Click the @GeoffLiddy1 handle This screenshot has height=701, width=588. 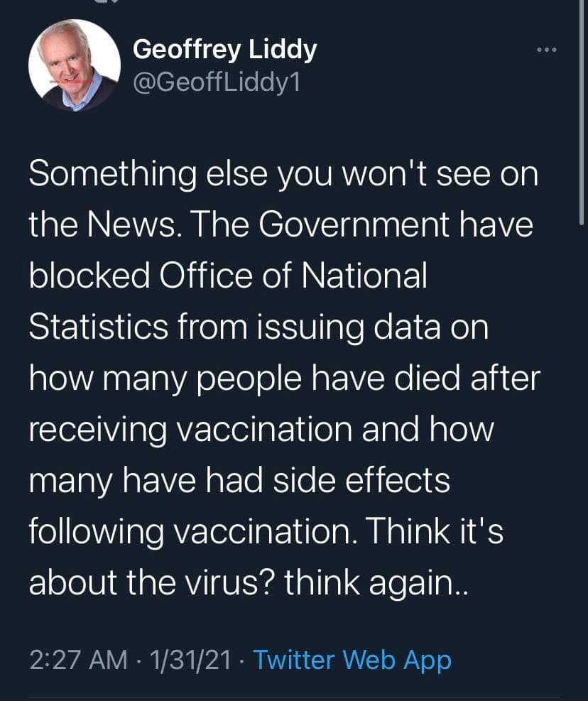tap(217, 82)
